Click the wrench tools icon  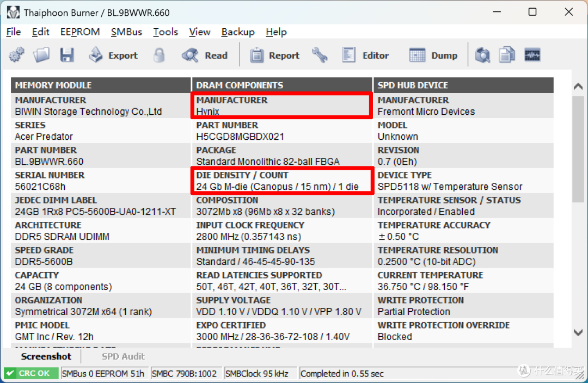point(320,55)
